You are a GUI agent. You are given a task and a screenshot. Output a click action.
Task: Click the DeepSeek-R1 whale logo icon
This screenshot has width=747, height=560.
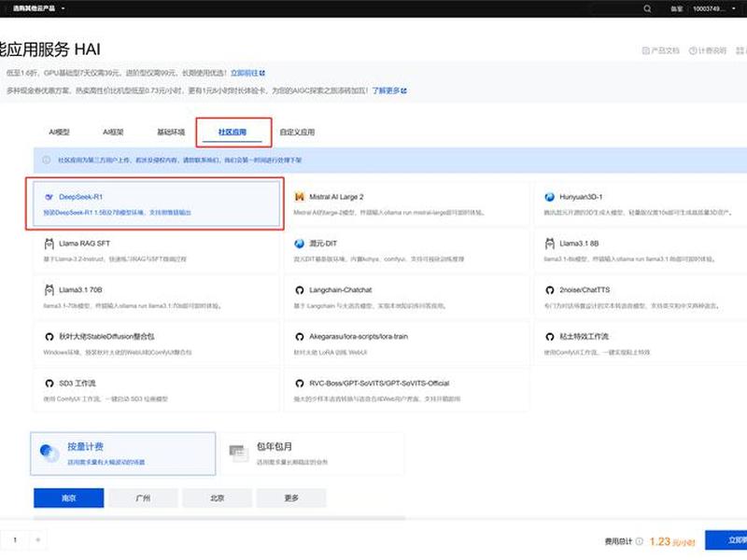(49, 197)
